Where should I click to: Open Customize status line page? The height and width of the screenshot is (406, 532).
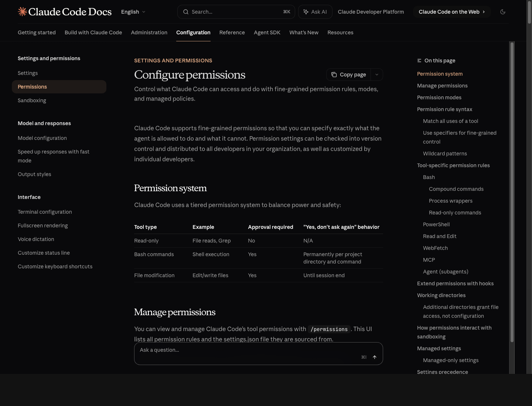tap(59, 253)
